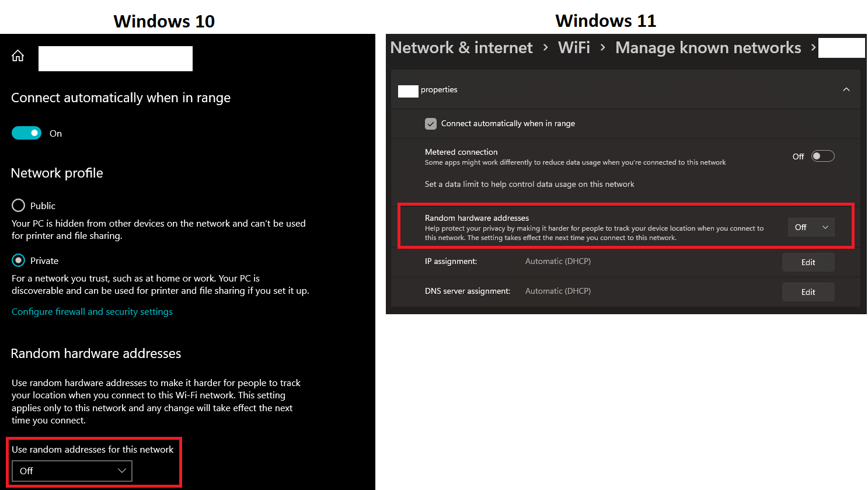
Task: Collapse the network properties chevron up arrow
Action: tap(846, 89)
